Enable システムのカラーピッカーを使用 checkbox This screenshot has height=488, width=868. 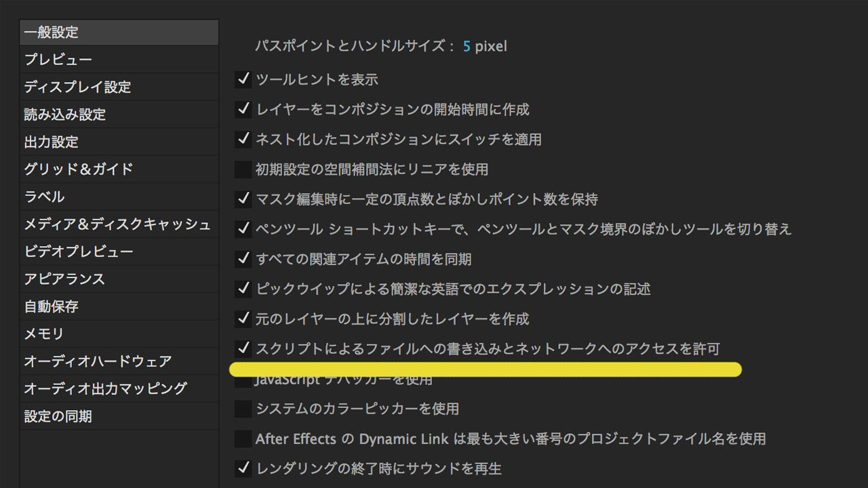click(x=243, y=409)
